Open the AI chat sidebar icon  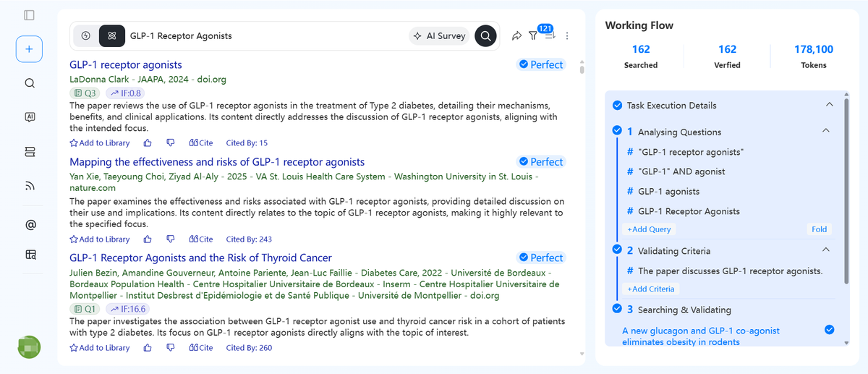[x=30, y=117]
